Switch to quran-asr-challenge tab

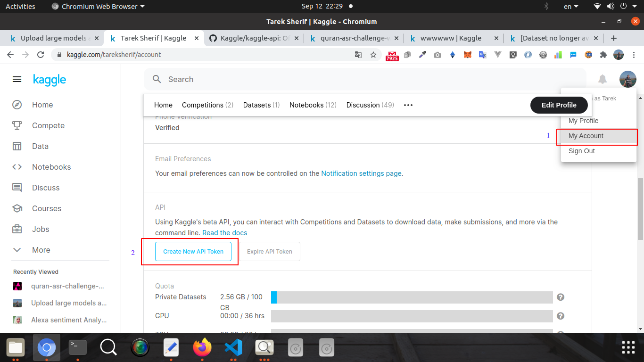(x=355, y=38)
